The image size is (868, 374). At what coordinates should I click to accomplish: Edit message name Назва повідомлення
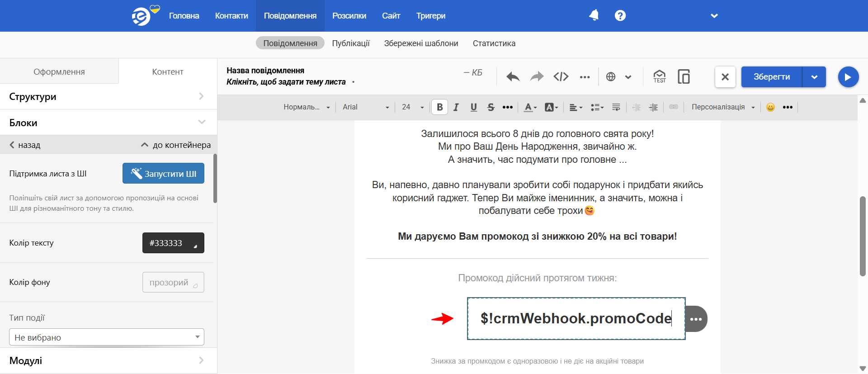tap(265, 71)
